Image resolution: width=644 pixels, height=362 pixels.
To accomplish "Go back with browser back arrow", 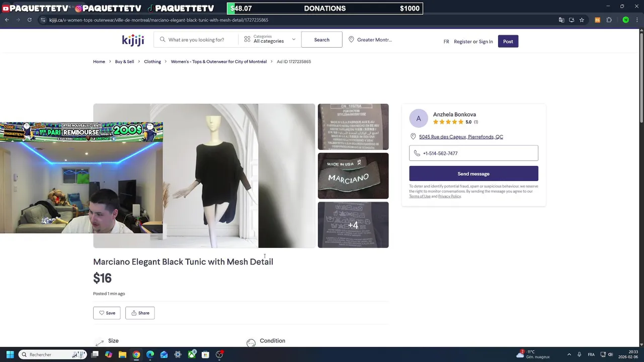I will 7,20.
